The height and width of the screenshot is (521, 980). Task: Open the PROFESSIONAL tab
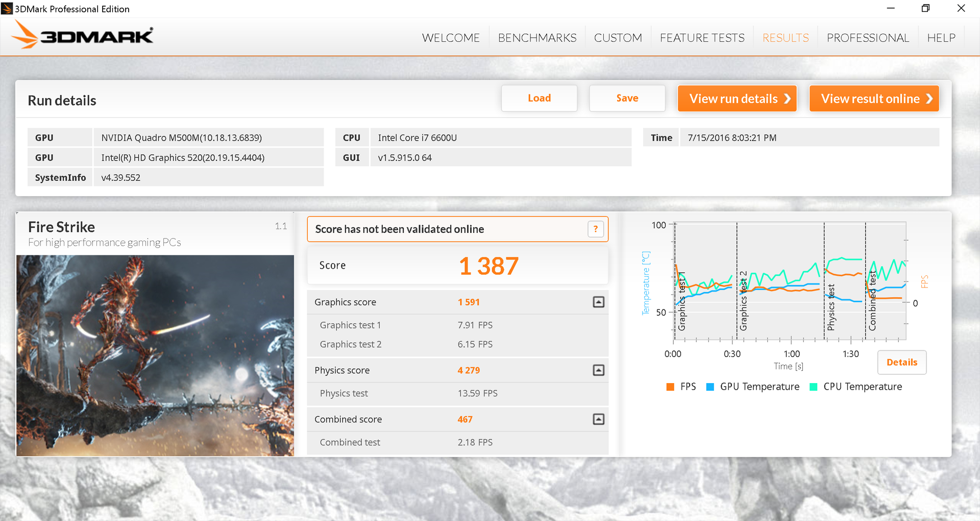(868, 38)
